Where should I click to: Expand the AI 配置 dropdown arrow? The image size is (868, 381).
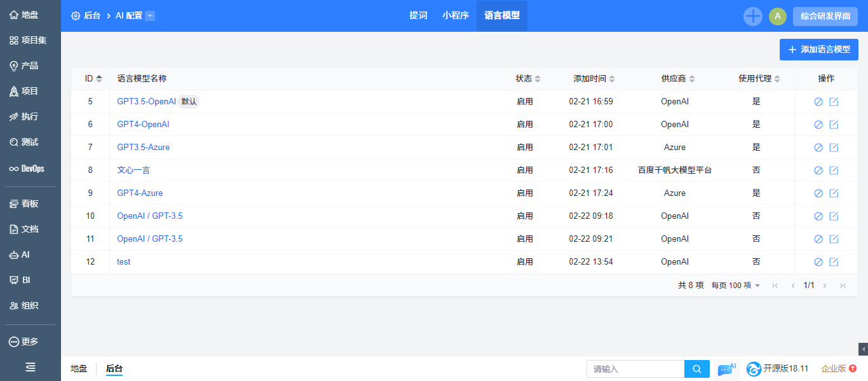click(150, 16)
